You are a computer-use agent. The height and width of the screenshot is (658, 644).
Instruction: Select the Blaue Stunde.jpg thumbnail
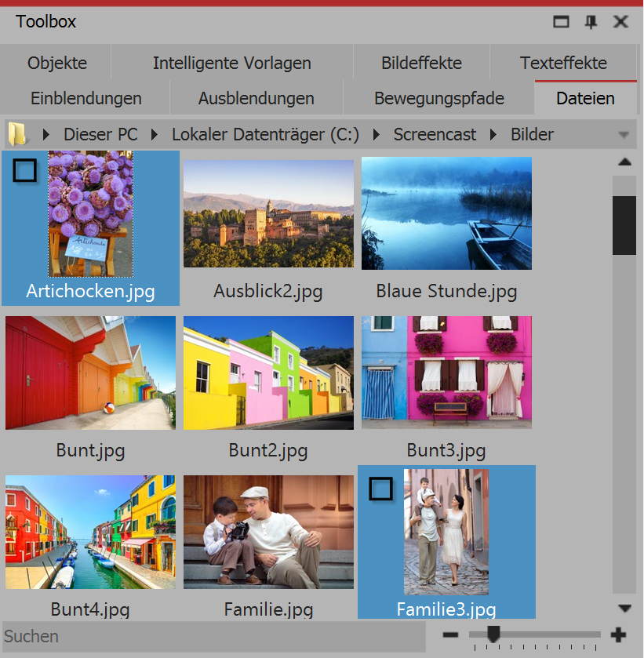click(x=446, y=213)
